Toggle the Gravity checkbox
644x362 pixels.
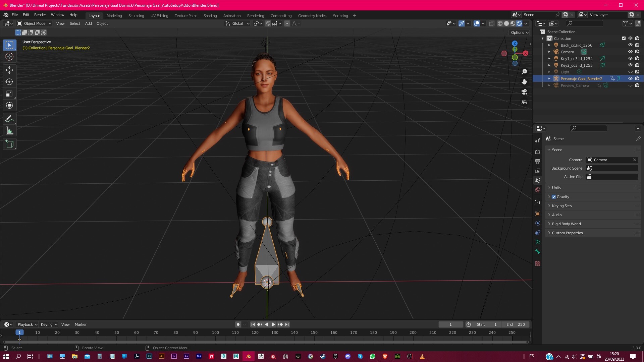point(554,197)
